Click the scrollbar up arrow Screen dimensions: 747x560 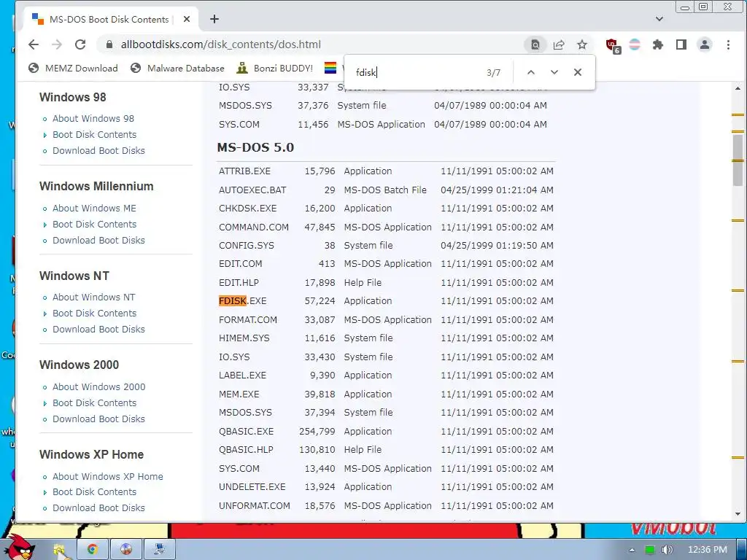738,88
